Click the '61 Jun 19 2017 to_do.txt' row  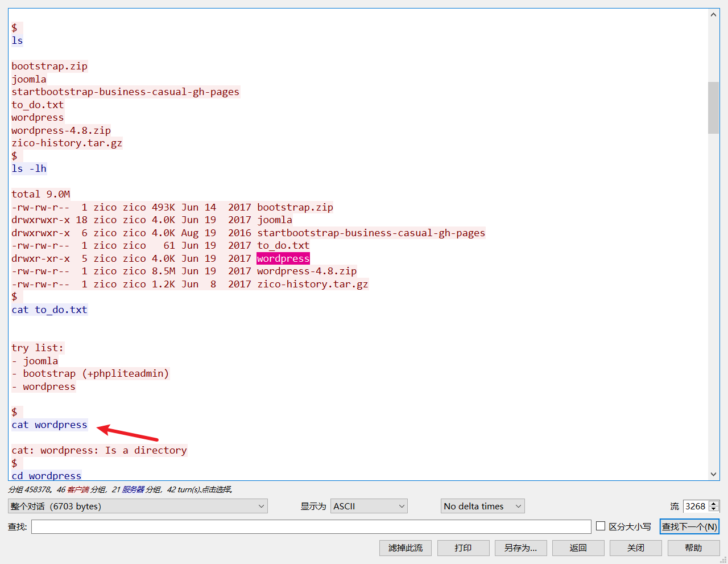(x=160, y=245)
